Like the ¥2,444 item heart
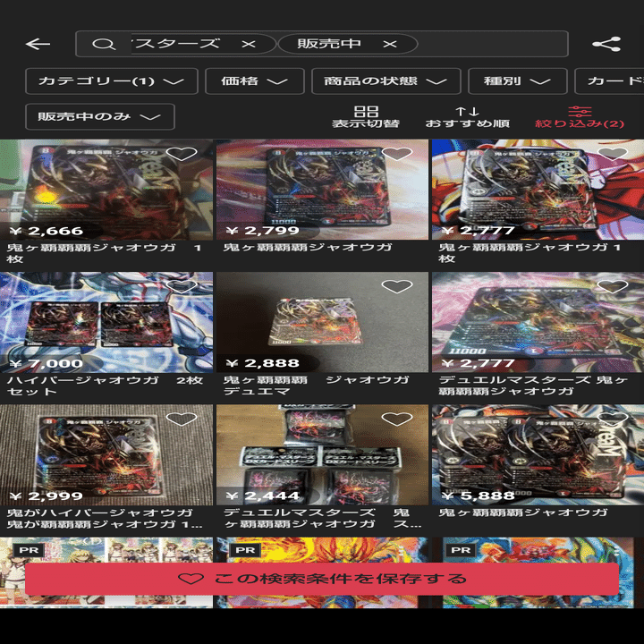This screenshot has width=644, height=644. pyautogui.click(x=397, y=419)
